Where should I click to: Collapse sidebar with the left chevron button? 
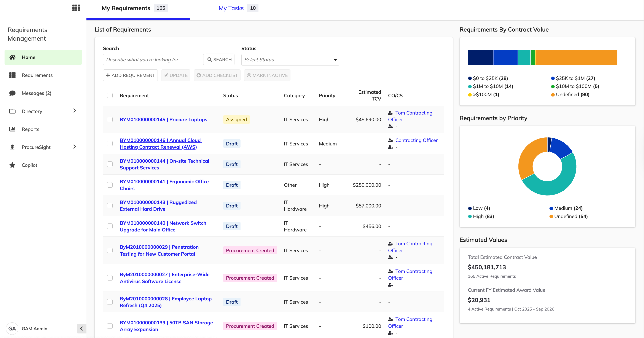[x=81, y=328]
